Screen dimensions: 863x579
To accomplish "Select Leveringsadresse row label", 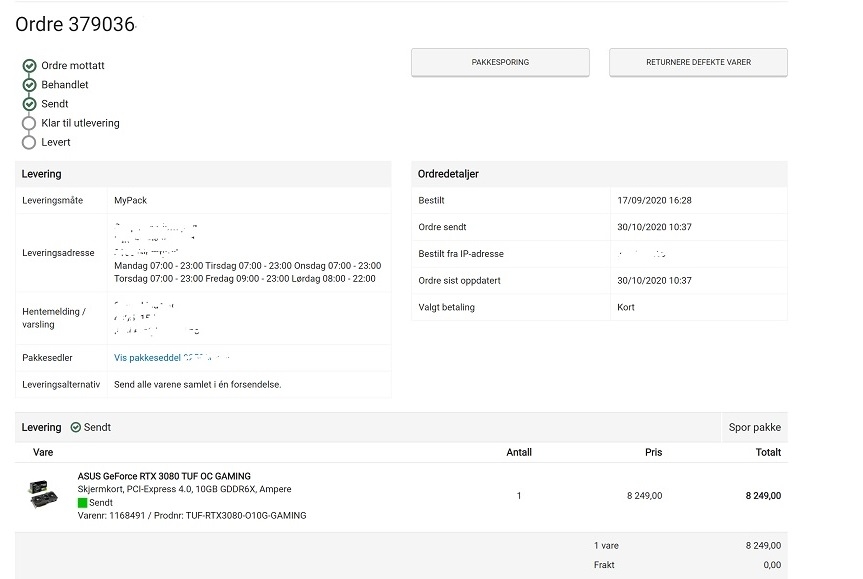I will [58, 253].
